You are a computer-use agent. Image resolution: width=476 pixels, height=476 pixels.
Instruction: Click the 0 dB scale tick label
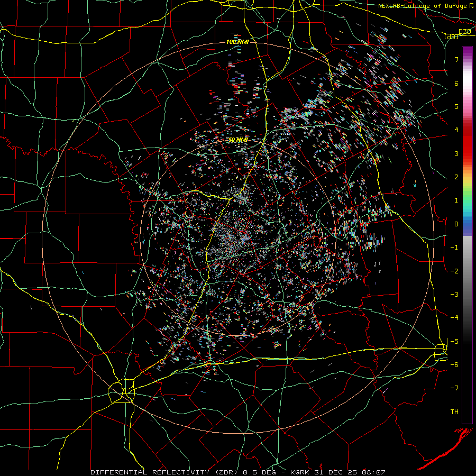(x=456, y=224)
